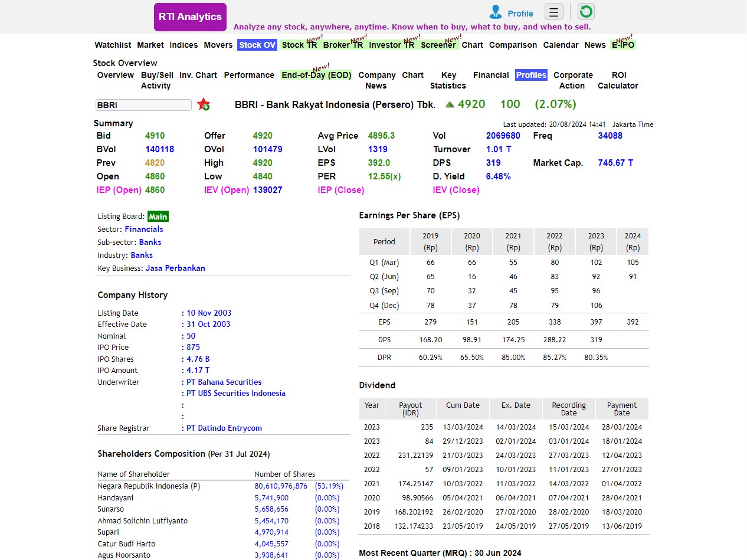747x560 pixels.
Task: Open the Broker TR menu
Action: point(343,45)
